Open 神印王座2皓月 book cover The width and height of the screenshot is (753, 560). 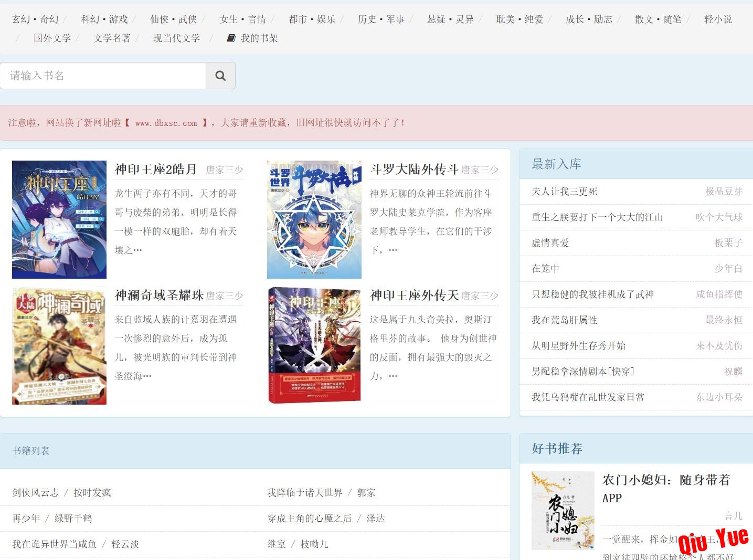59,219
